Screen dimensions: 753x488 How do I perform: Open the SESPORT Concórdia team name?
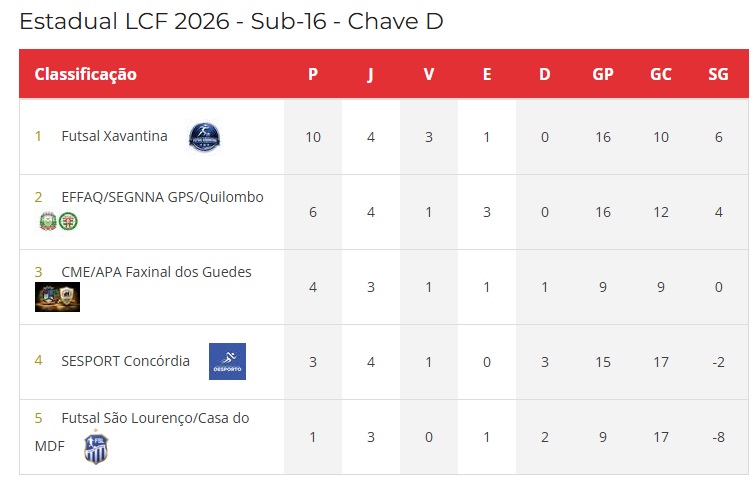[x=125, y=361]
